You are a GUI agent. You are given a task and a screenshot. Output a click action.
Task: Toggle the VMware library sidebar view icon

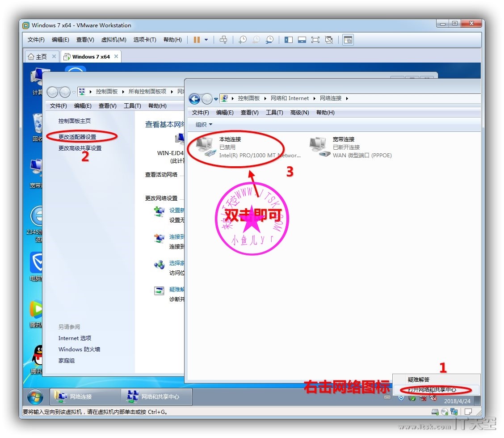289,40
